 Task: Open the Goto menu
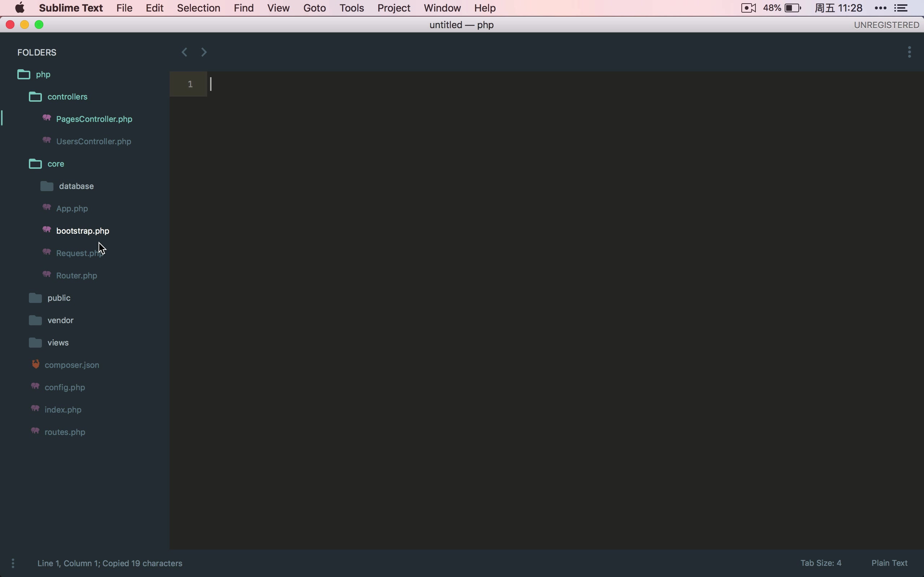[314, 8]
